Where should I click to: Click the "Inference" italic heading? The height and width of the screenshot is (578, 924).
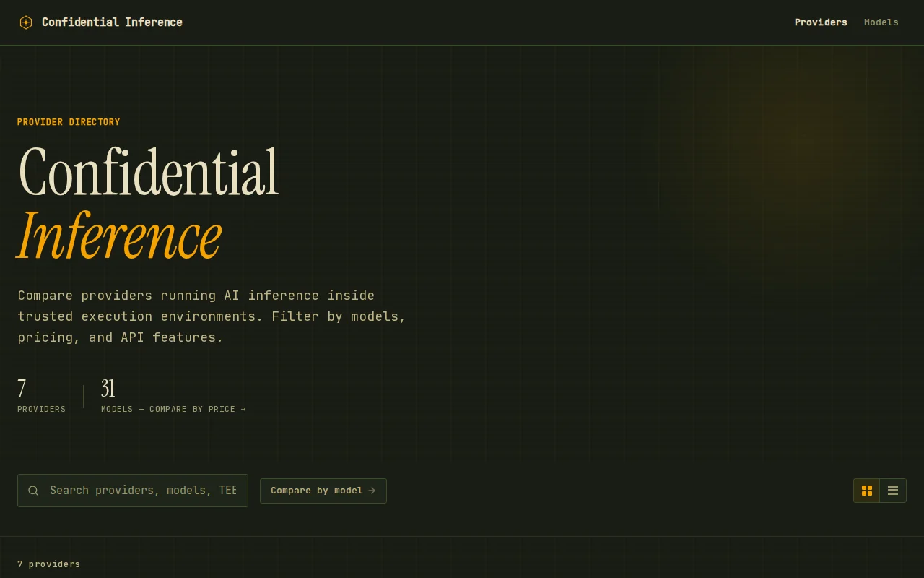pyautogui.click(x=120, y=236)
